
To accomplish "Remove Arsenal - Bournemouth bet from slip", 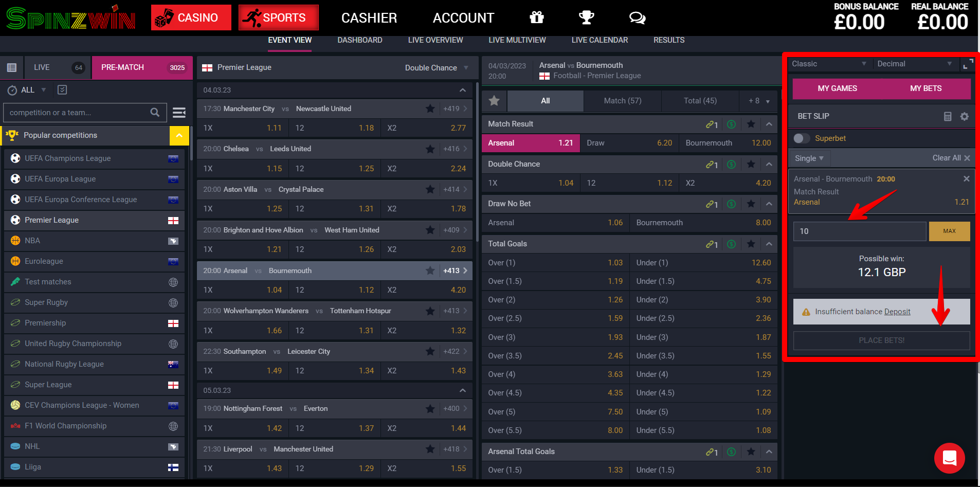I will click(x=967, y=178).
